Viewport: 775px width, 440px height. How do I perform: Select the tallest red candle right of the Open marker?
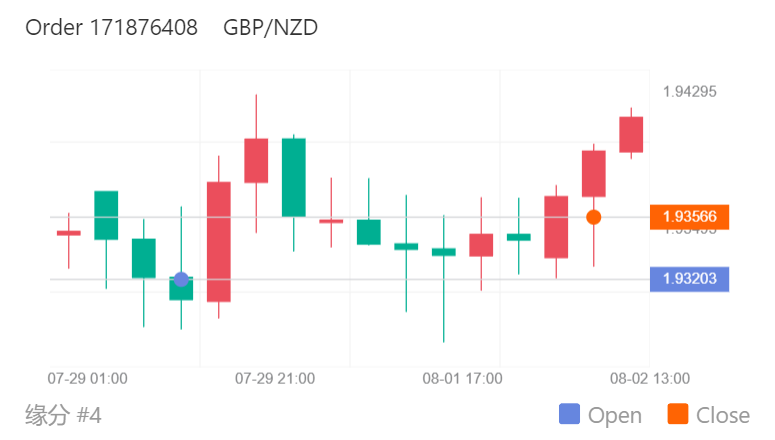tap(219, 241)
